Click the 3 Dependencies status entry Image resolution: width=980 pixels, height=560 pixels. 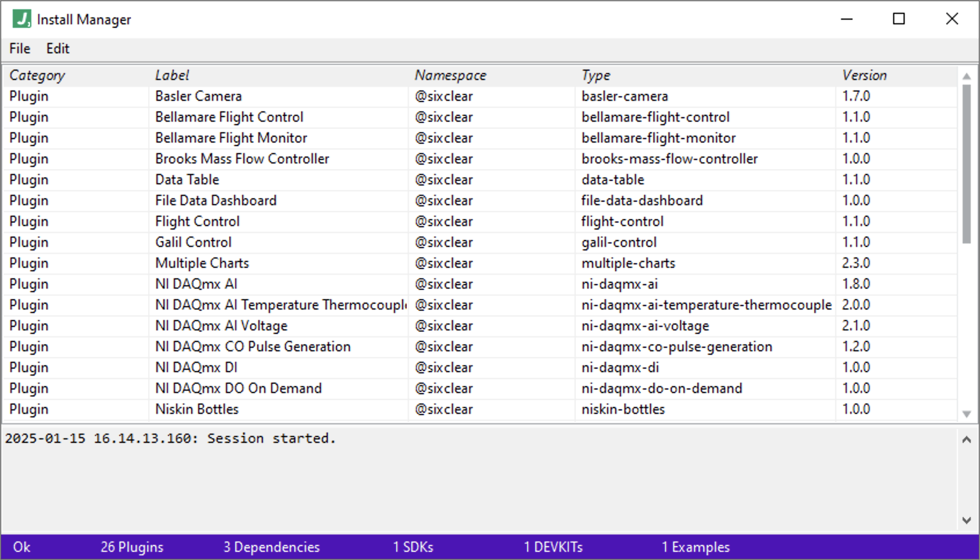click(272, 547)
